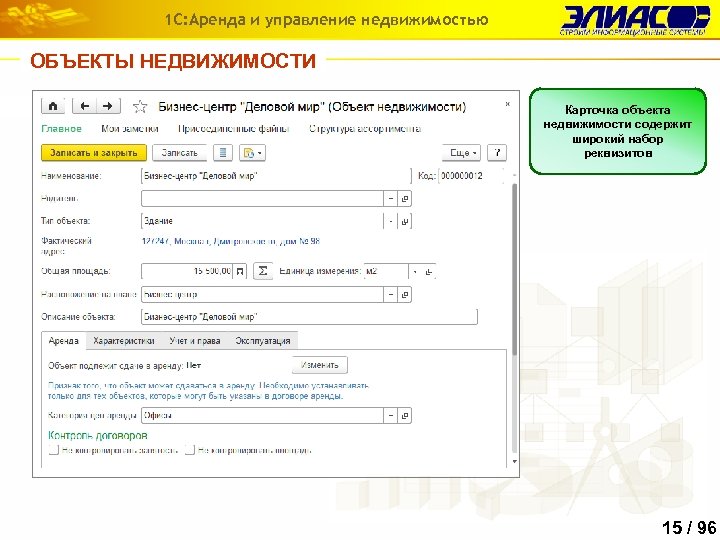Open the Мои заметки section
720x540 pixels.
coord(129,129)
